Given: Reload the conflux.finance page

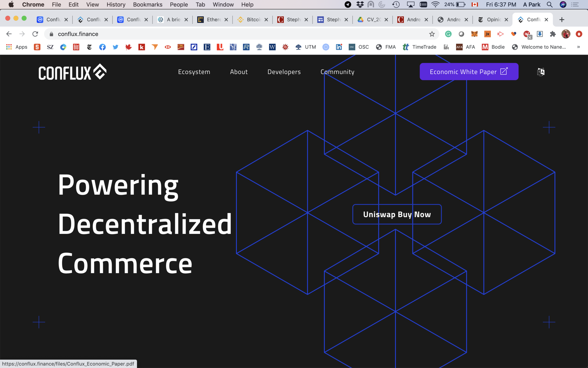Looking at the screenshot, I should coord(35,34).
